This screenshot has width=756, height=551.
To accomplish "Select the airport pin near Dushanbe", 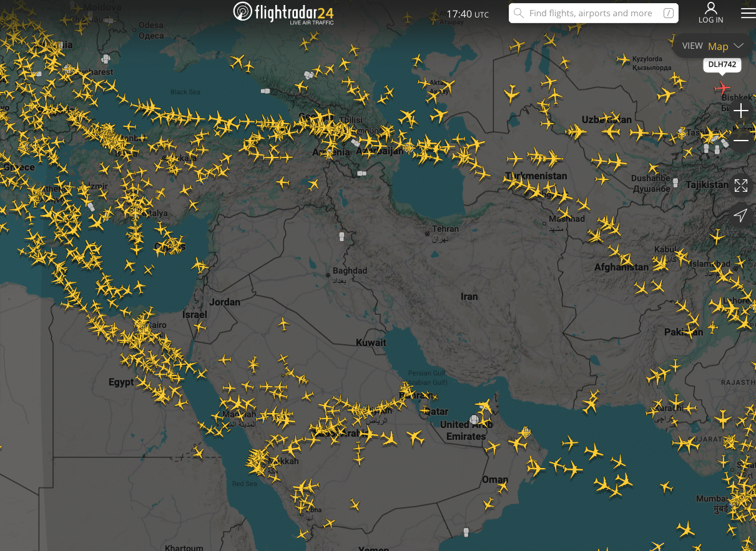I will tap(675, 182).
